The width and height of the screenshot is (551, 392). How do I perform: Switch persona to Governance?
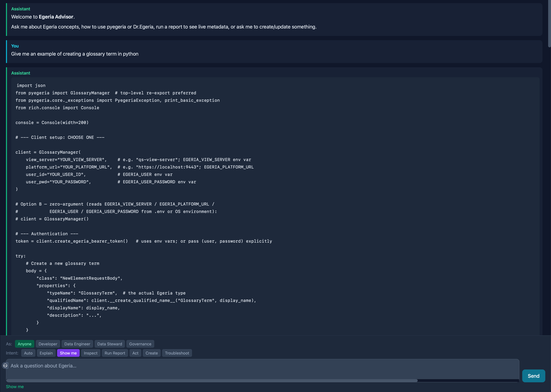(x=140, y=344)
